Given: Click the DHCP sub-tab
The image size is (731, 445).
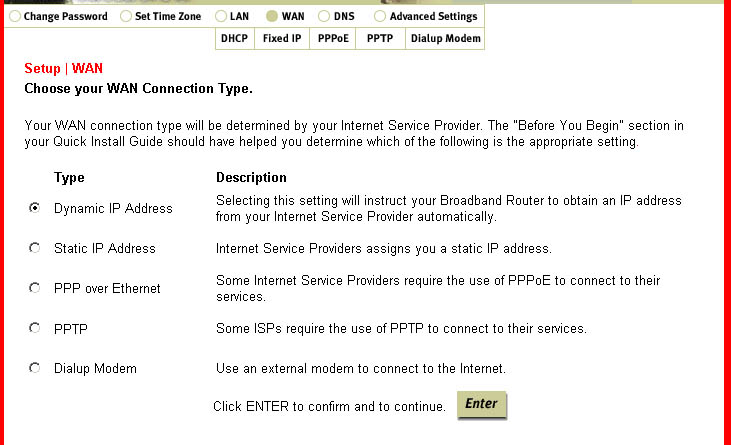Looking at the screenshot, I should tap(233, 39).
